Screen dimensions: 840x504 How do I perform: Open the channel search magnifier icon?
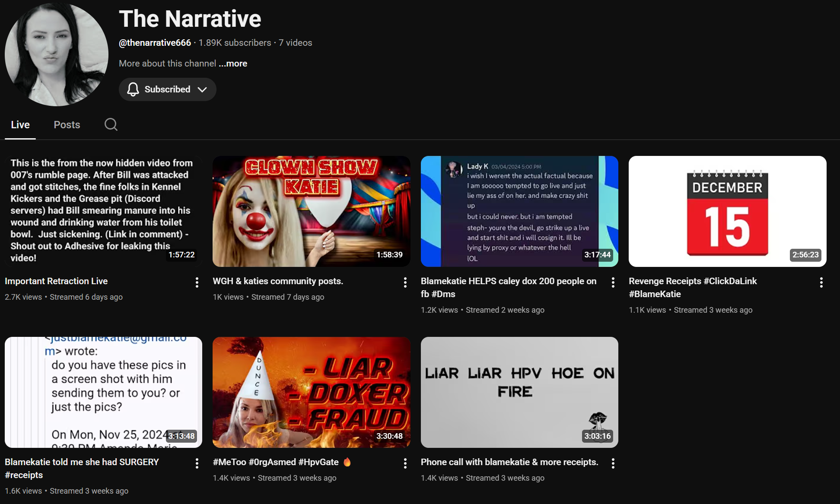(x=111, y=124)
